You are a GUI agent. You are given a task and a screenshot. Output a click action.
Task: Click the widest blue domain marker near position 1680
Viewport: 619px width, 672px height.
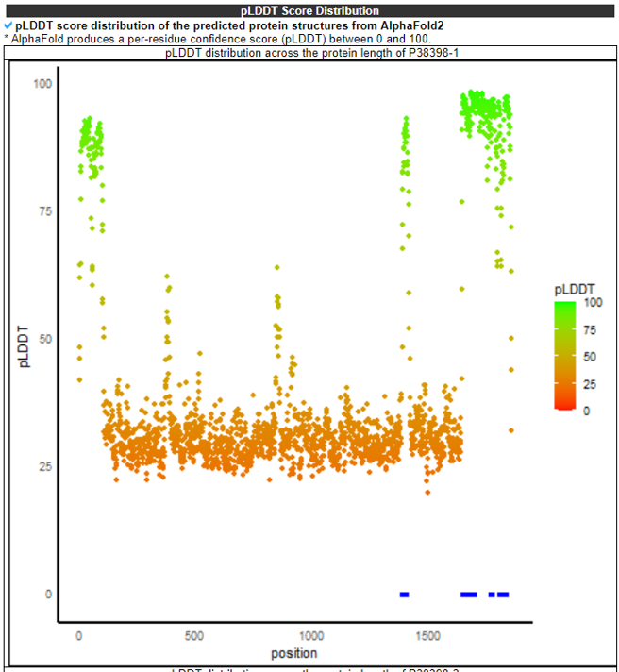(x=468, y=595)
